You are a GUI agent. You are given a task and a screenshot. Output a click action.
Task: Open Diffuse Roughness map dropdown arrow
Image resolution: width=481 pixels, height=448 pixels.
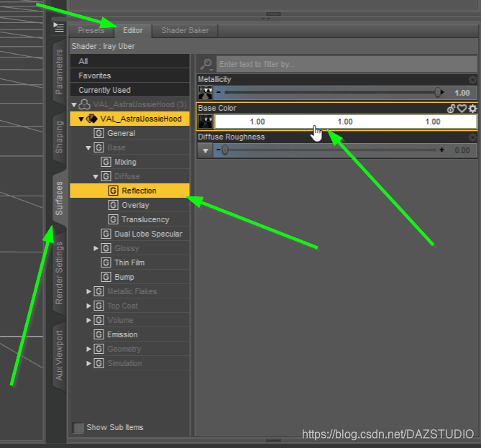point(205,150)
